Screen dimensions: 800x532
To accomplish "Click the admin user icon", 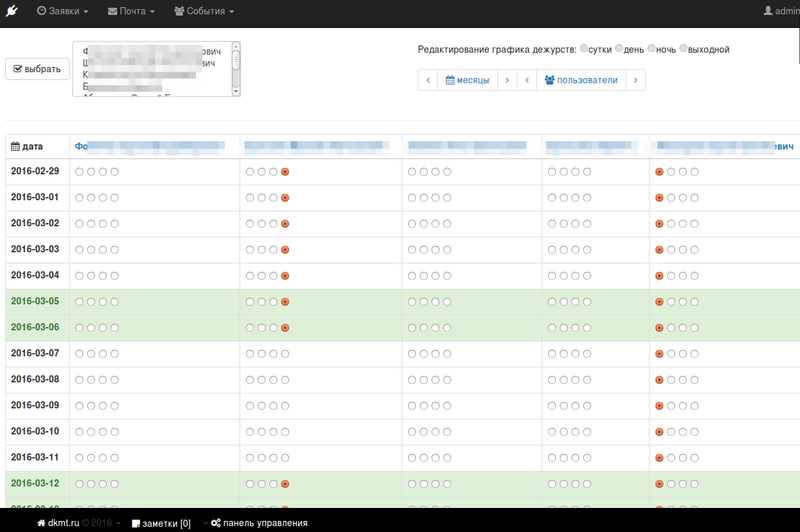I will tap(768, 11).
